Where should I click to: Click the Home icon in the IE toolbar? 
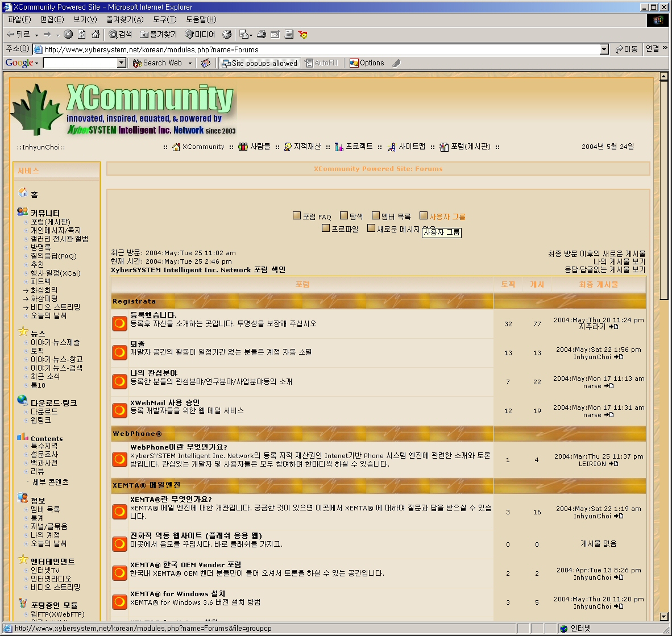tap(96, 35)
